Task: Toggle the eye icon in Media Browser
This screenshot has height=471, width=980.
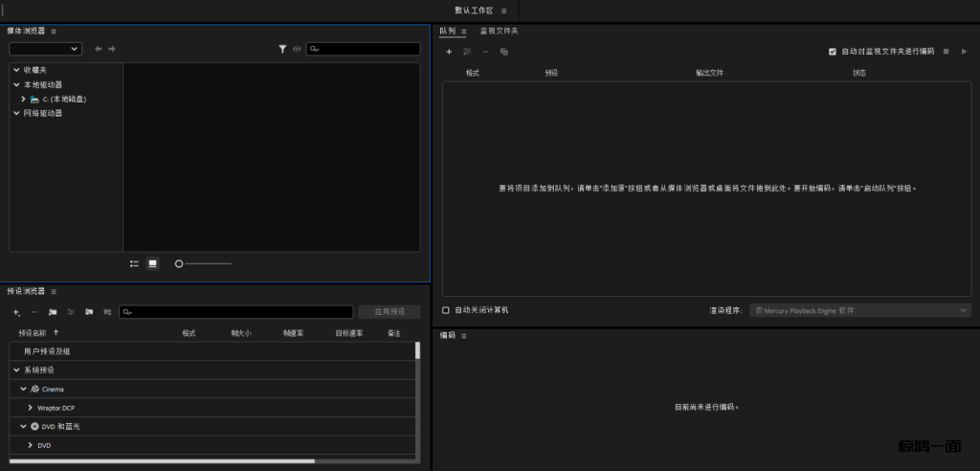Action: [297, 49]
